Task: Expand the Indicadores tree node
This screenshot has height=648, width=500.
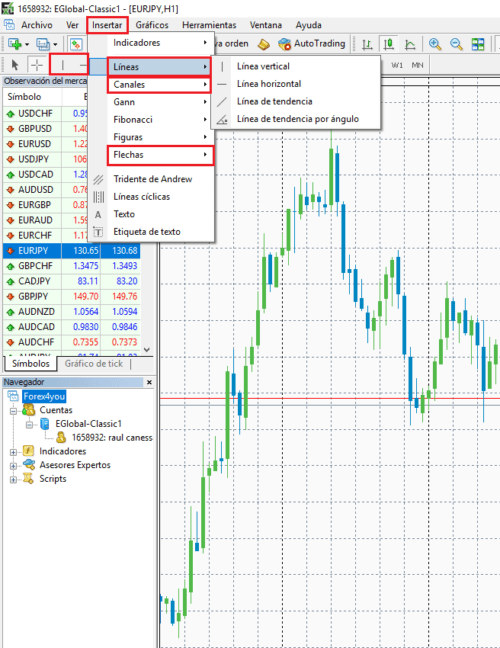Action: (x=13, y=452)
